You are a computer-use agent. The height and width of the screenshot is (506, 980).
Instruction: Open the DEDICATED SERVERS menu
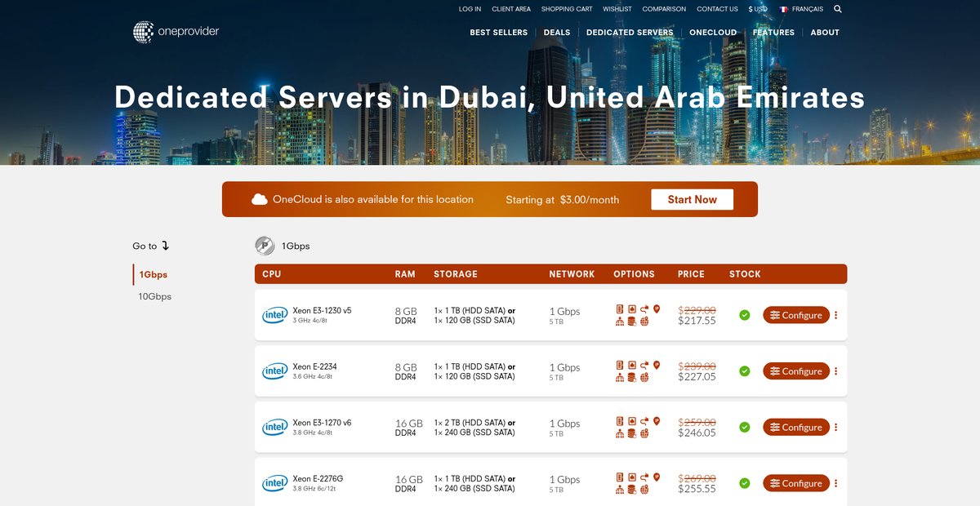[x=630, y=33]
